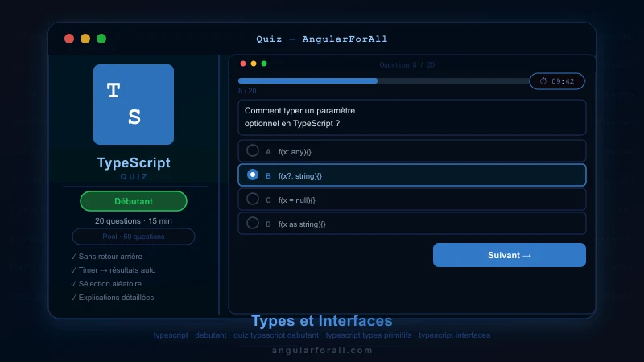
Task: Click the 8 / 20 progress label
Action: 247,91
